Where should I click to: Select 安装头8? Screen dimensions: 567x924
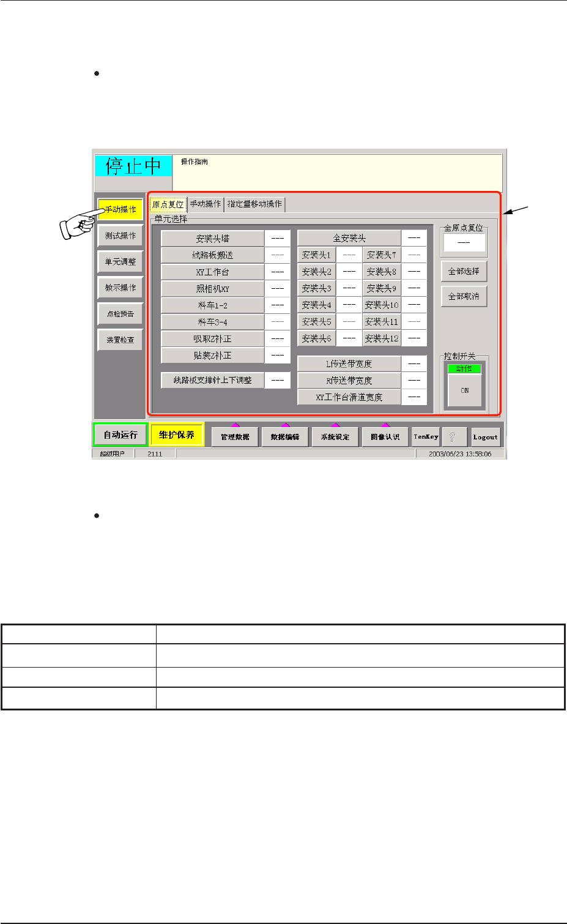click(382, 271)
